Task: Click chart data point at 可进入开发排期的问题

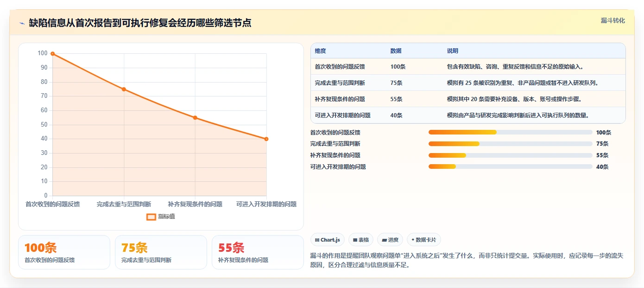Action: pyautogui.click(x=266, y=139)
